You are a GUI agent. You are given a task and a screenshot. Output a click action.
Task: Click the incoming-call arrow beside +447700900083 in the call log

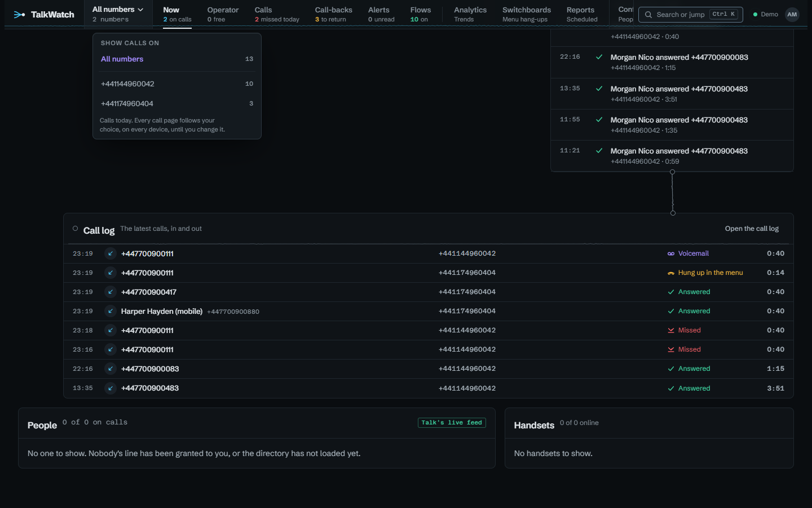pyautogui.click(x=111, y=369)
